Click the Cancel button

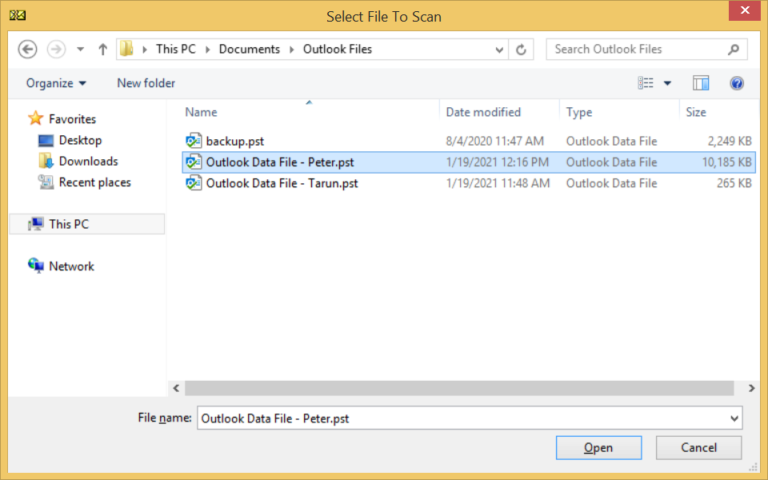pos(698,448)
